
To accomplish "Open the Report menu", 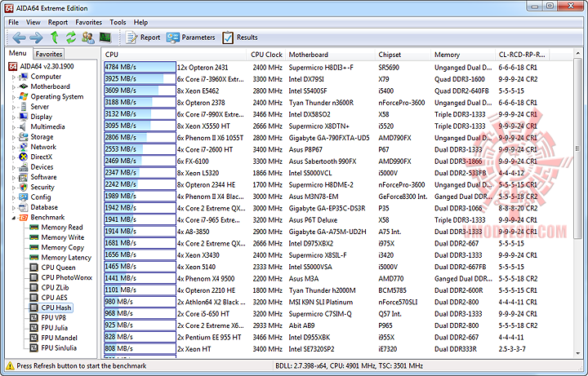I will (x=58, y=23).
